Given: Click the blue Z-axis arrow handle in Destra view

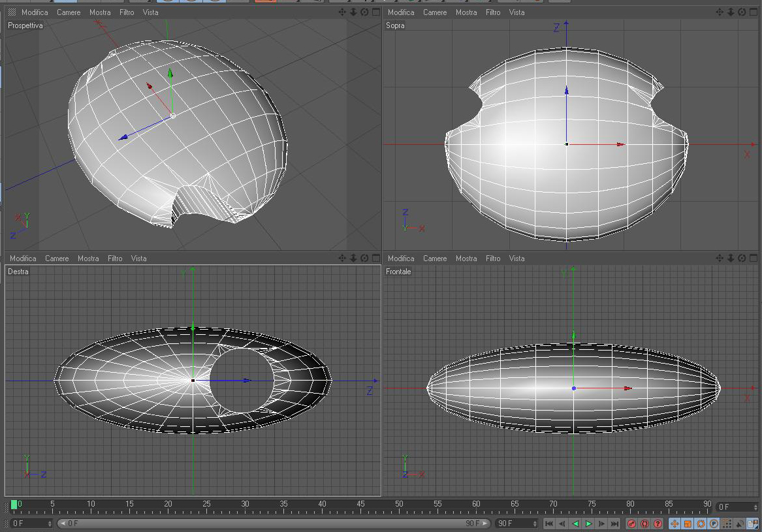Looking at the screenshot, I should 247,381.
